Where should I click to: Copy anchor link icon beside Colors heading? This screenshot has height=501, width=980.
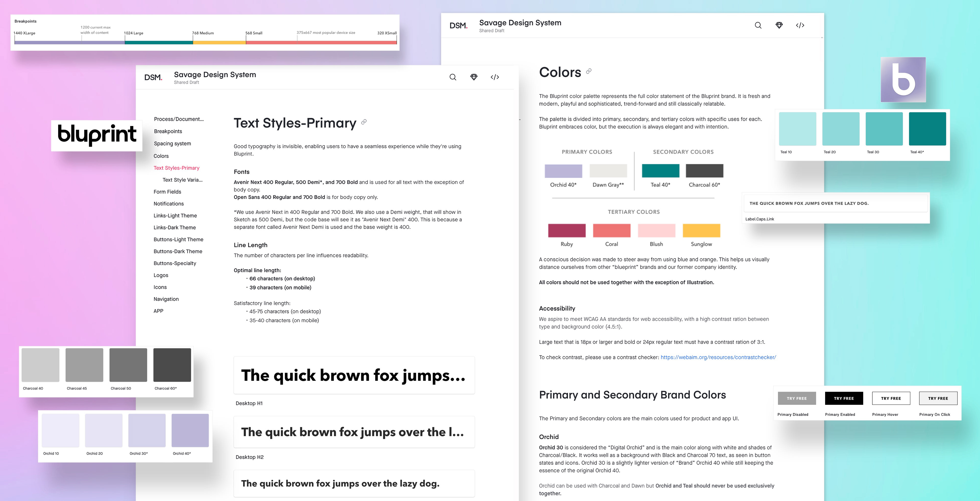tap(589, 71)
